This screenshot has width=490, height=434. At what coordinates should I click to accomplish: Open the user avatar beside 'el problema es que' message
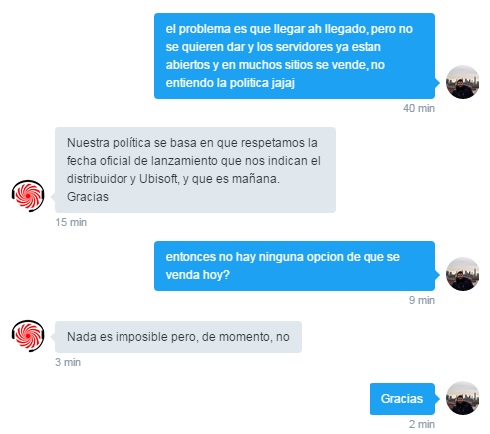462,82
